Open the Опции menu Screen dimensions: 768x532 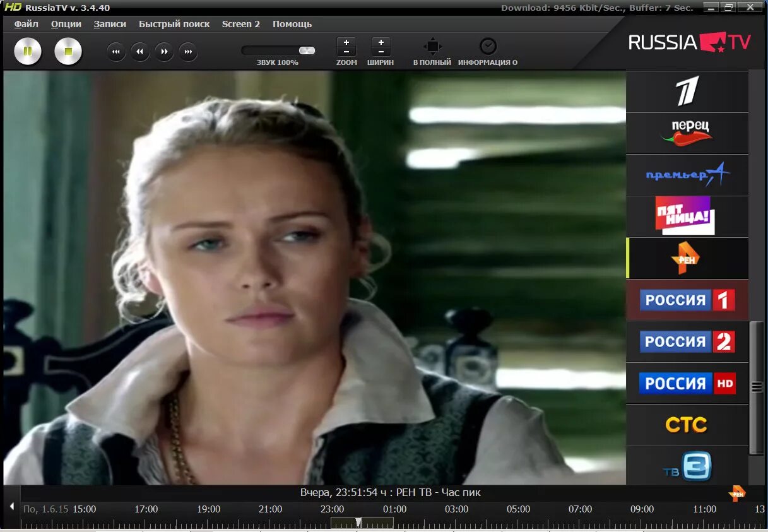point(66,24)
